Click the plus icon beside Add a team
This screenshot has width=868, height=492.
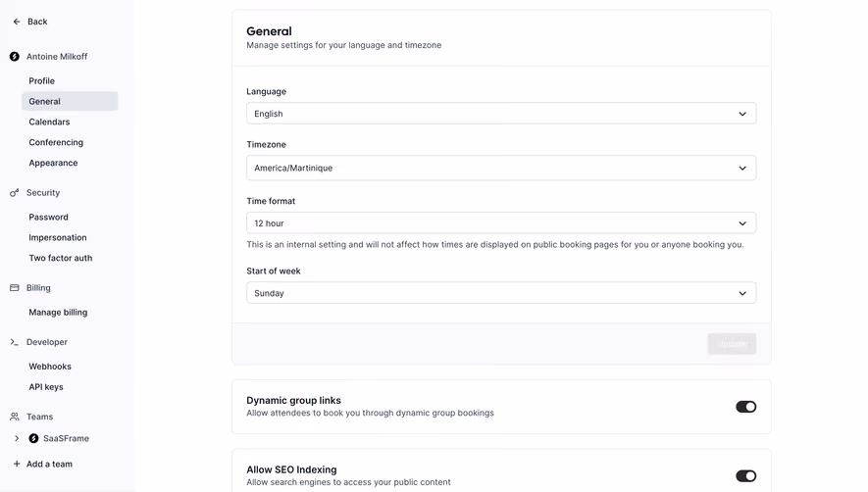(x=17, y=464)
